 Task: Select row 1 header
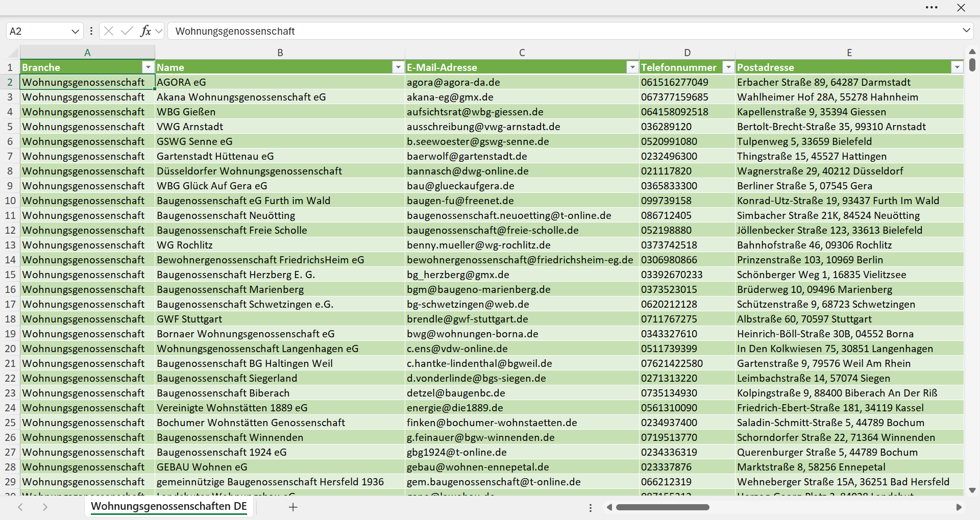(x=10, y=67)
